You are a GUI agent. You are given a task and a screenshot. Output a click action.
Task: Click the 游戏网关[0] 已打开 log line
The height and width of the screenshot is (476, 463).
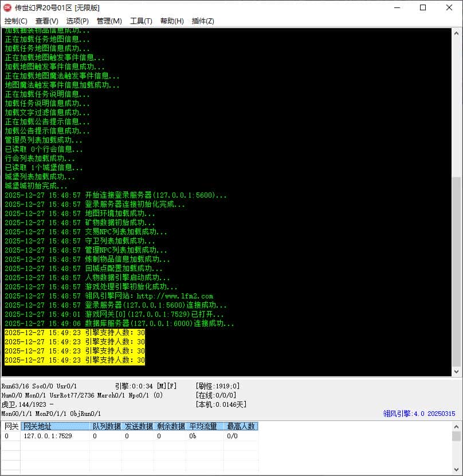point(114,314)
